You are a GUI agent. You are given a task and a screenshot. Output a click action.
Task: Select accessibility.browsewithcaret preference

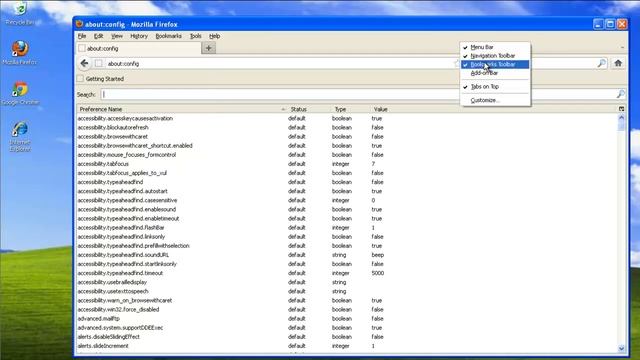click(347, 136)
